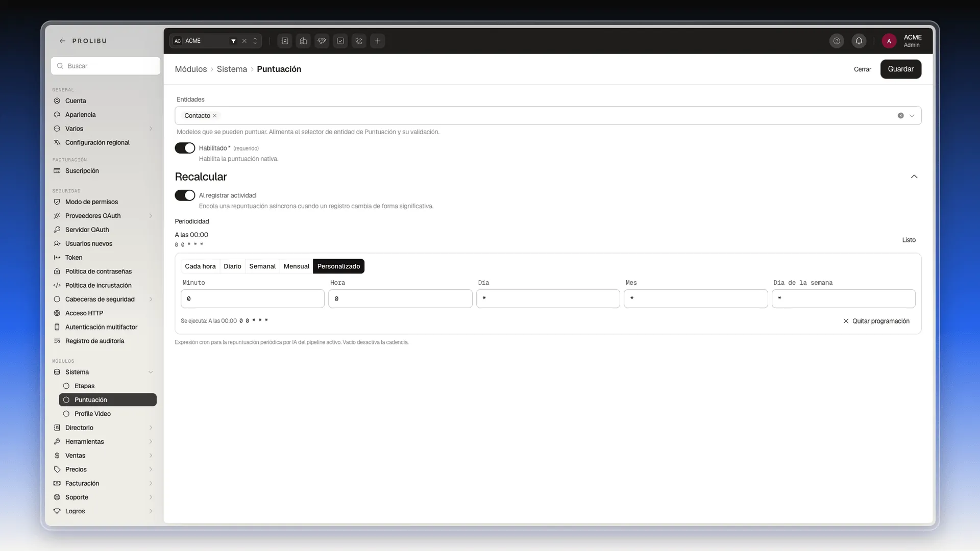Viewport: 980px width, 551px height.
Task: Open the notifications bell
Action: coord(859,41)
